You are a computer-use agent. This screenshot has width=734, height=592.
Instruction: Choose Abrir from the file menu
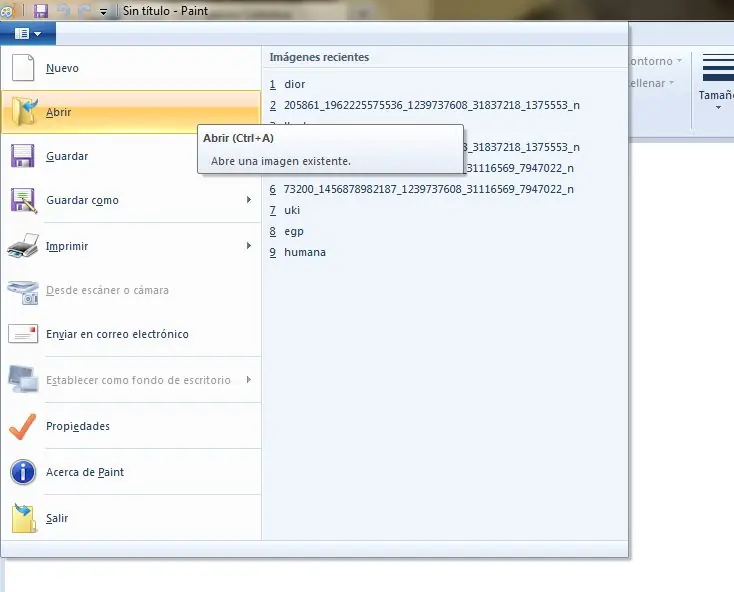point(131,112)
